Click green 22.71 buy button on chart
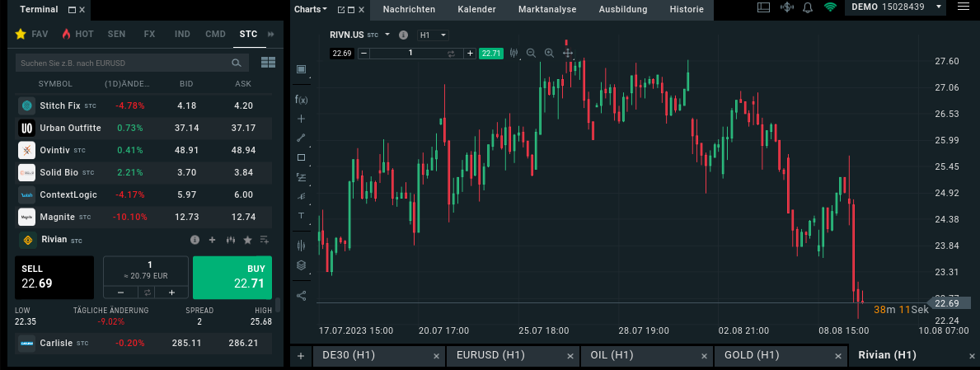980x370 pixels. coord(490,53)
